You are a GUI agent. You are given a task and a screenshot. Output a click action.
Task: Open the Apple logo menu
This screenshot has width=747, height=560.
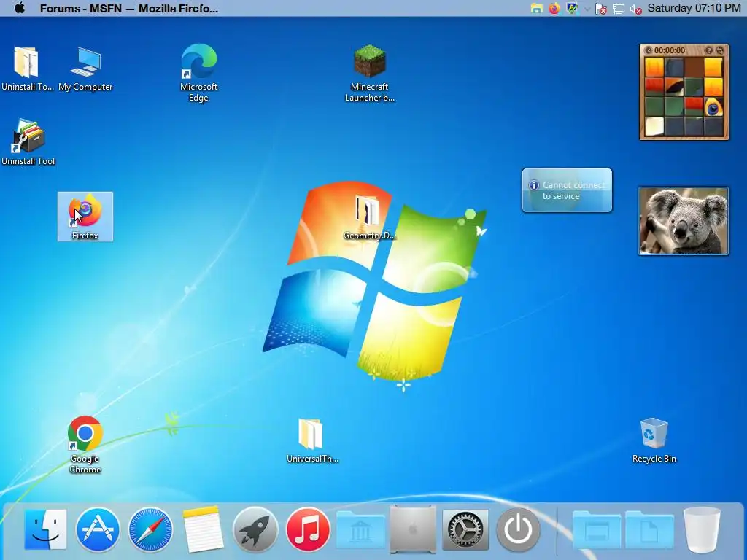pos(20,8)
